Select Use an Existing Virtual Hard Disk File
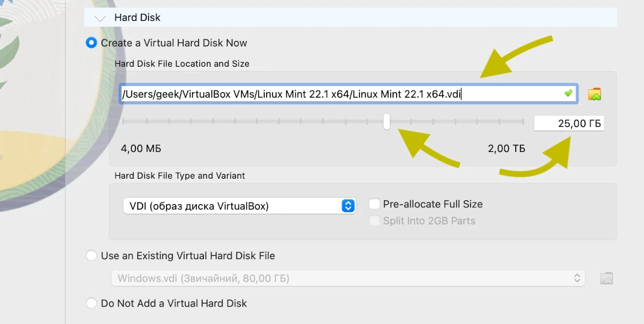This screenshot has height=324, width=644. point(91,256)
